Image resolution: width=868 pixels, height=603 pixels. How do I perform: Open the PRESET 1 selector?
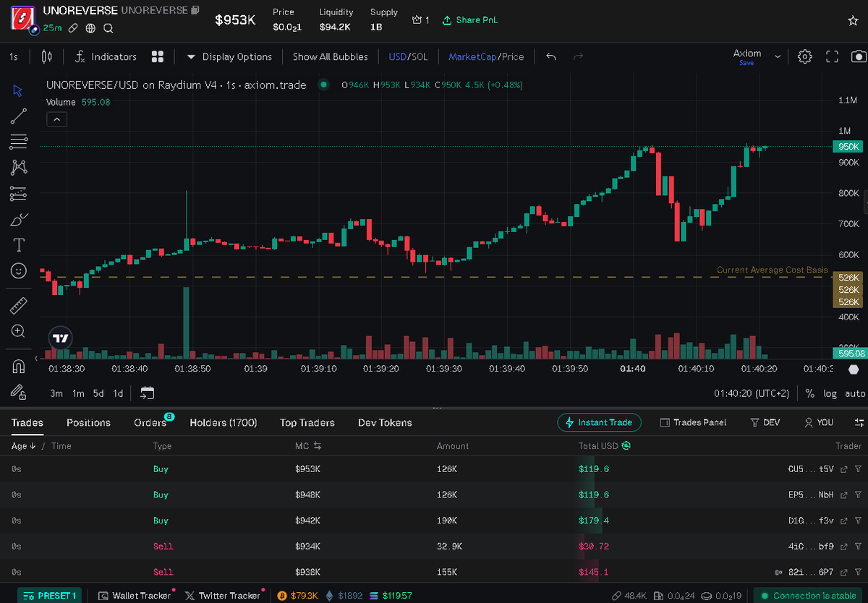(x=49, y=595)
